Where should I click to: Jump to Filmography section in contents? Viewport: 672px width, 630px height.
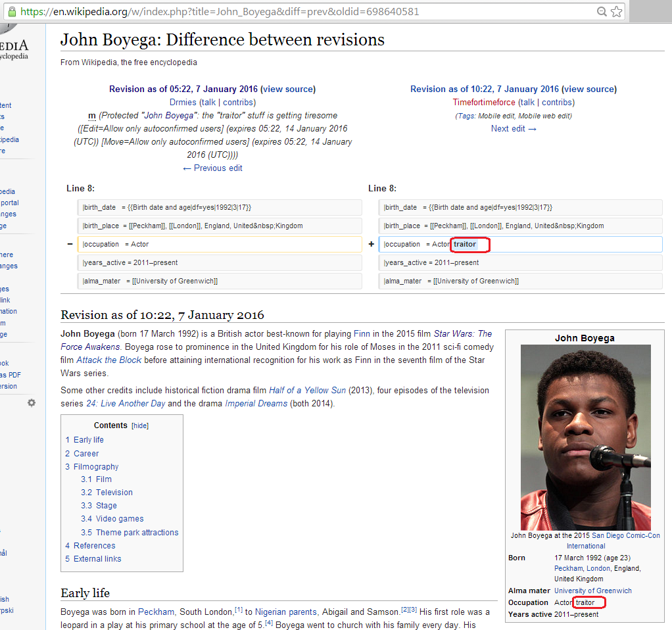(x=91, y=467)
